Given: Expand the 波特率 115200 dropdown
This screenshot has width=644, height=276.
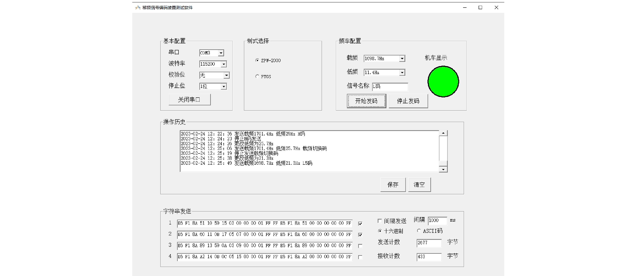Looking at the screenshot, I should (224, 64).
